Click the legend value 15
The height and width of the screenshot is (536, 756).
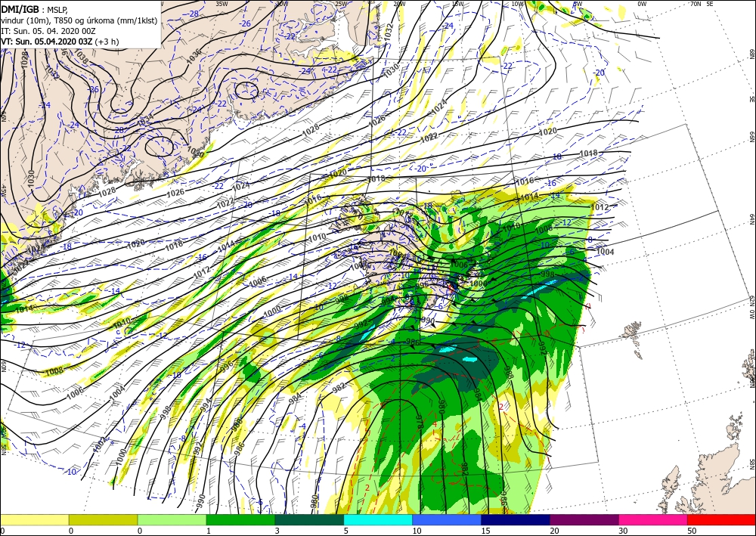tap(485, 531)
